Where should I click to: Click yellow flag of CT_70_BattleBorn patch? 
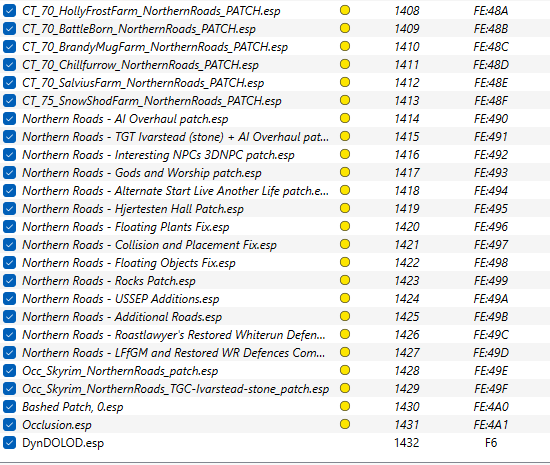pyautogui.click(x=345, y=28)
